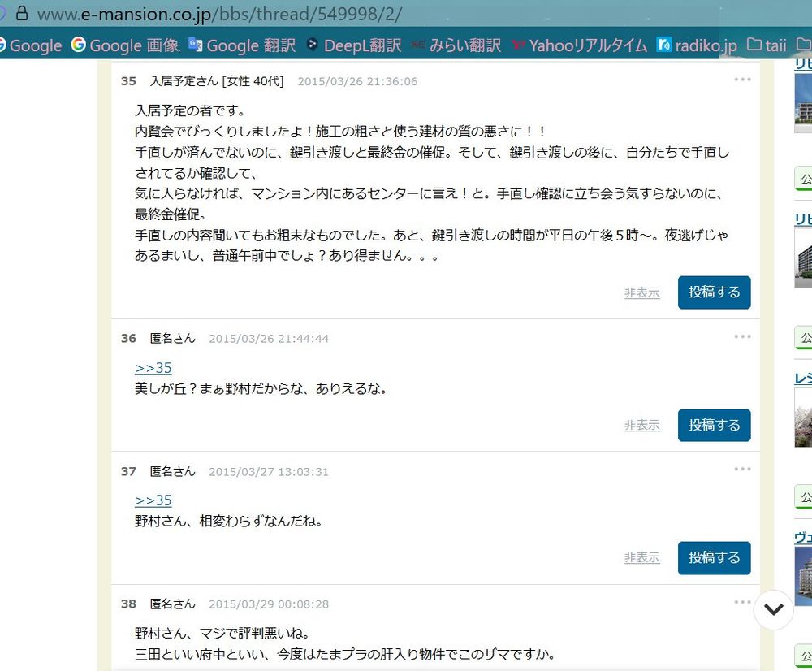
Task: Hide post 35 with 非表示
Action: (x=641, y=292)
